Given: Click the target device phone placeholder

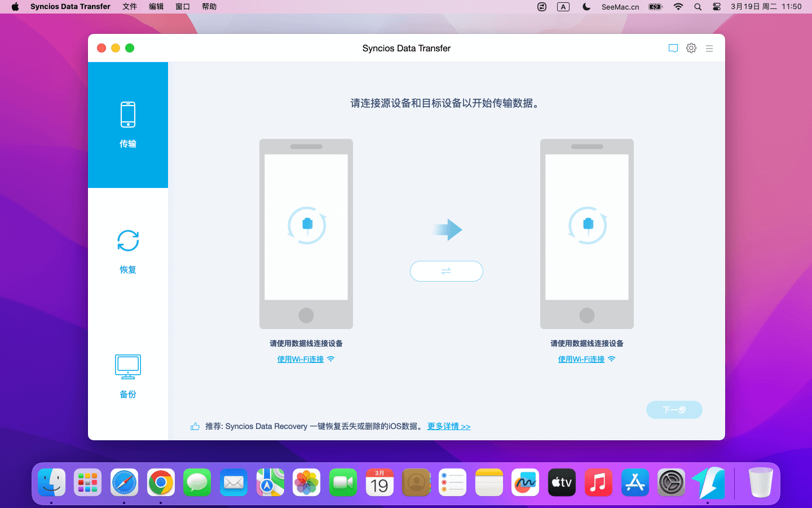Looking at the screenshot, I should click(587, 234).
